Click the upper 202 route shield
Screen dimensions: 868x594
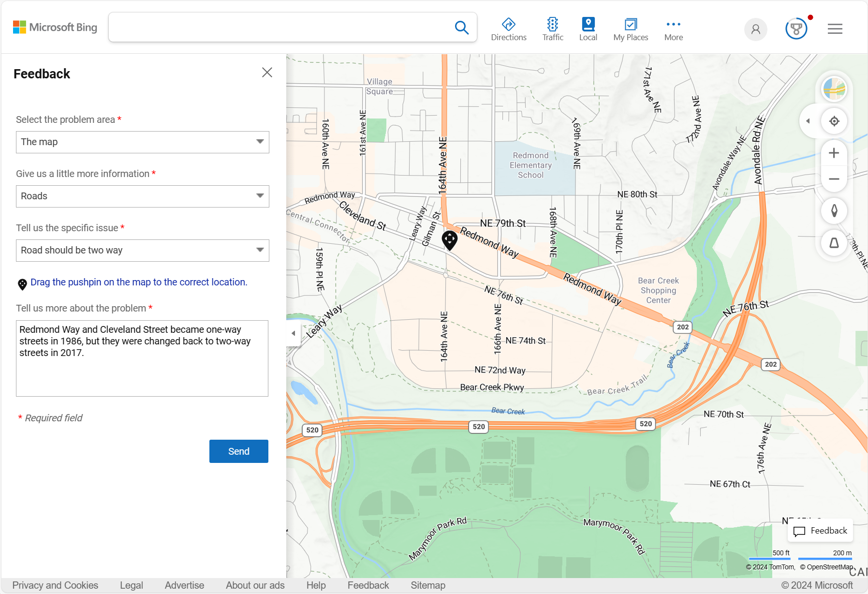(x=683, y=327)
